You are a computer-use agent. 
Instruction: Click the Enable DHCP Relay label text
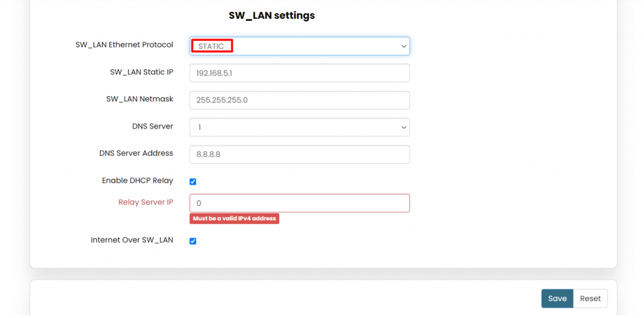point(137,181)
